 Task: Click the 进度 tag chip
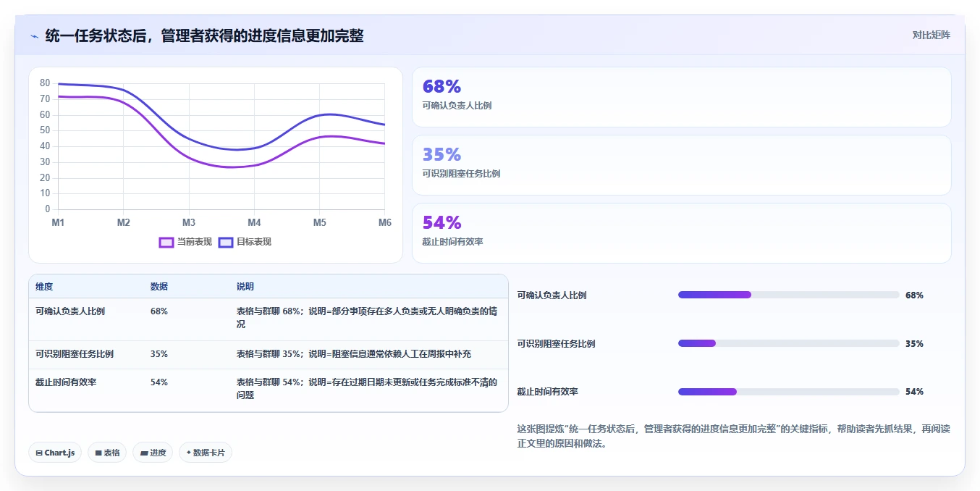pos(153,453)
